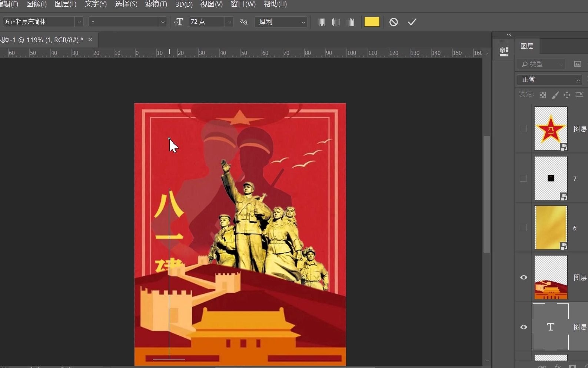The height and width of the screenshot is (368, 588).
Task: Select the gold texture layer 6 thumbnail
Action: (x=551, y=228)
